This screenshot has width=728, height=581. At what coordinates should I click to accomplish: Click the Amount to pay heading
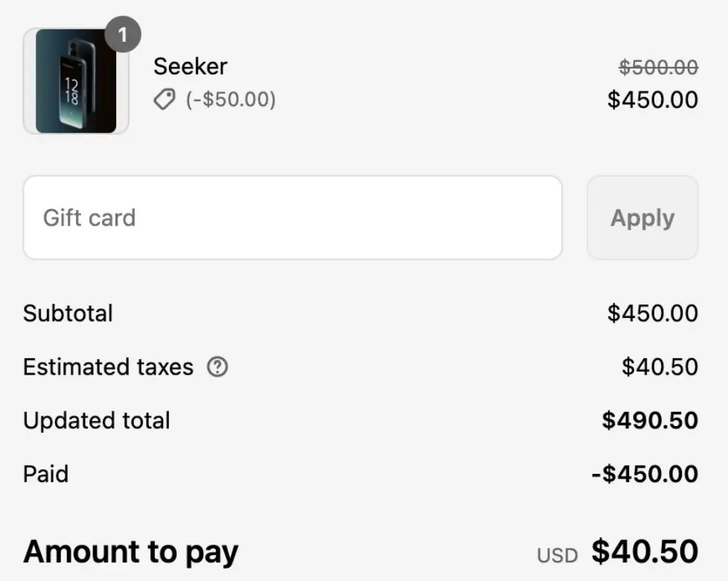tap(131, 553)
